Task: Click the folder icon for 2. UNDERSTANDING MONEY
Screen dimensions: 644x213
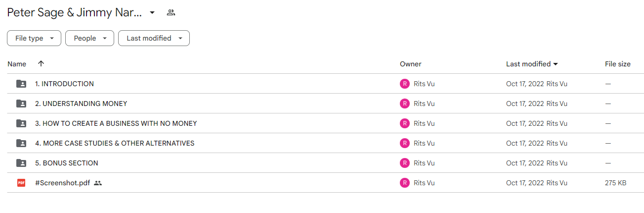Action: pos(21,104)
